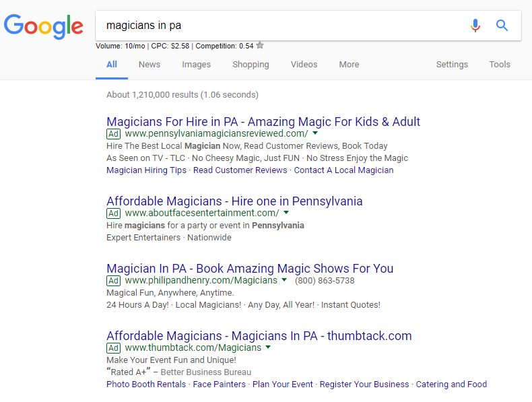Click the Hire The Best Local Magician description
The height and width of the screenshot is (402, 532).
tap(247, 146)
